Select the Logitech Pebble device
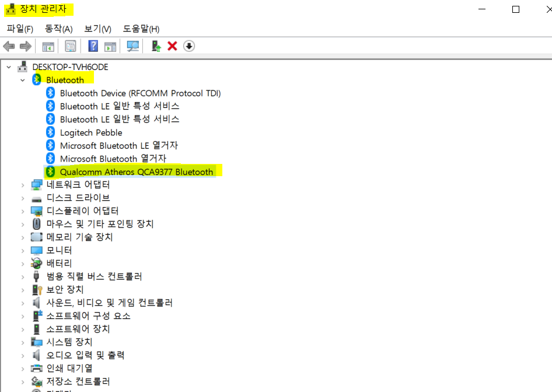 [91, 132]
